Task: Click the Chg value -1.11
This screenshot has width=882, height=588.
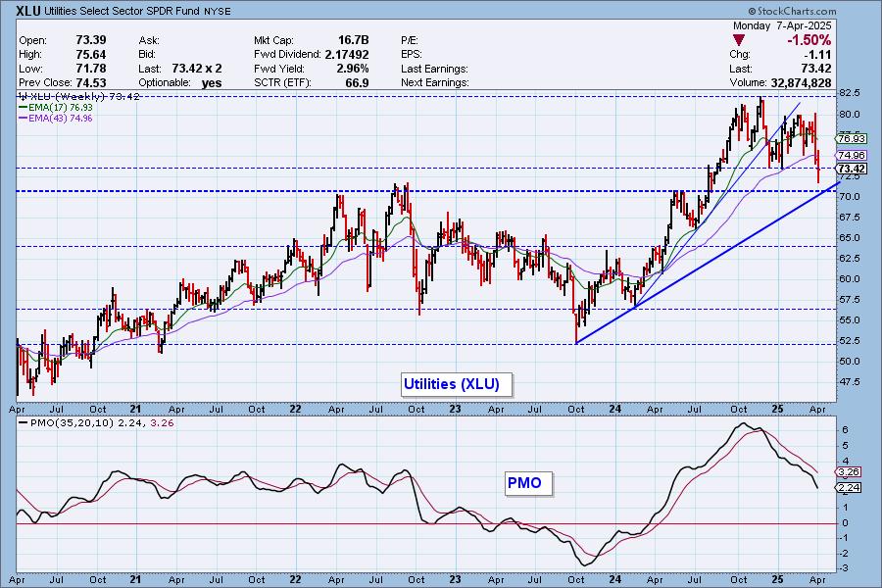Action: (x=817, y=55)
